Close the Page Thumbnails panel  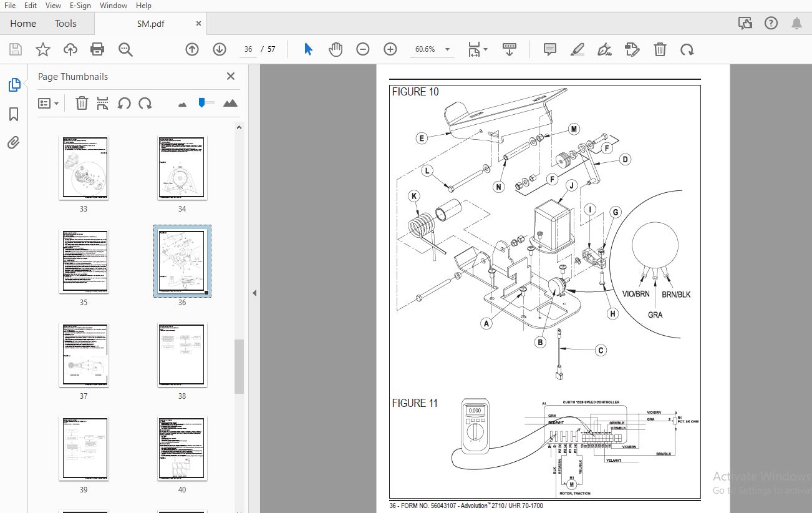click(x=231, y=76)
